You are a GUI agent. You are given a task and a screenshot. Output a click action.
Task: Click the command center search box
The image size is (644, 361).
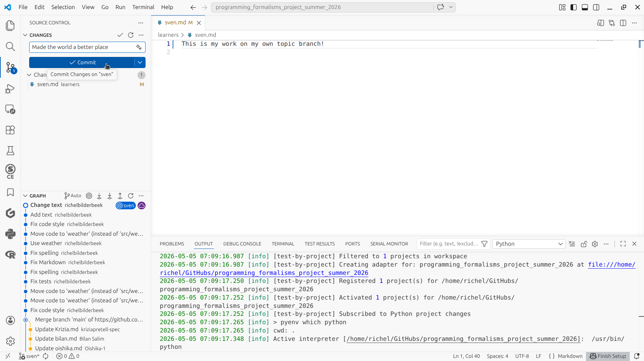click(322, 7)
